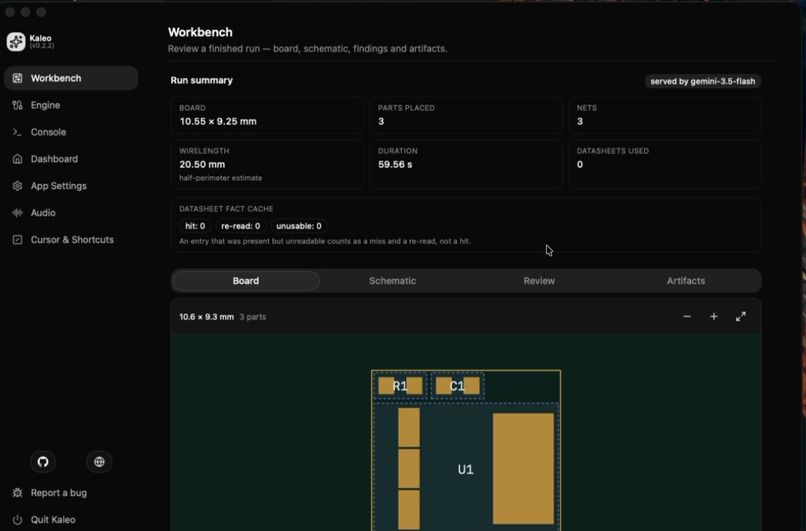Click the Workbench page title
Viewport: 806px width, 531px height.
coord(200,32)
